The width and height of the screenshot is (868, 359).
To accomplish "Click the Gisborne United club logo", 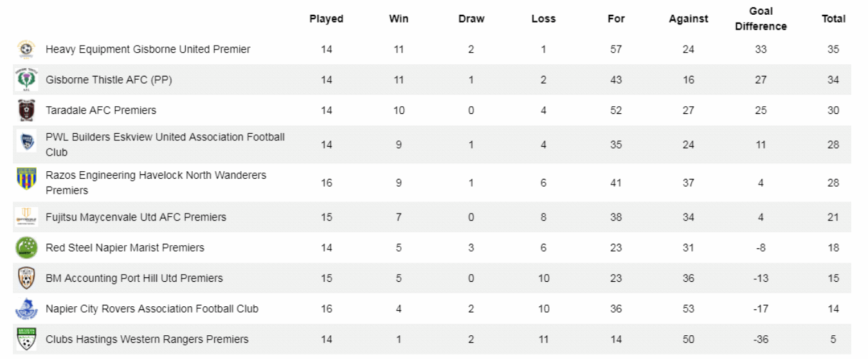I will pos(26,50).
